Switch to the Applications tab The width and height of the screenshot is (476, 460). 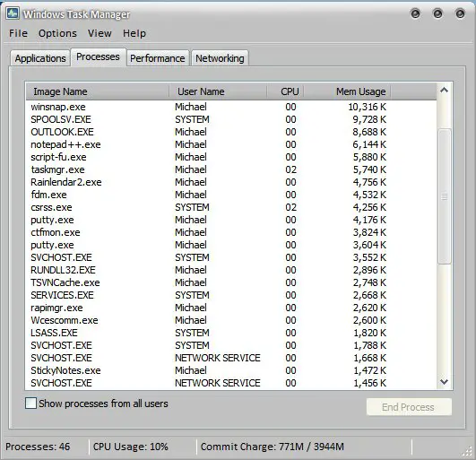tap(40, 58)
